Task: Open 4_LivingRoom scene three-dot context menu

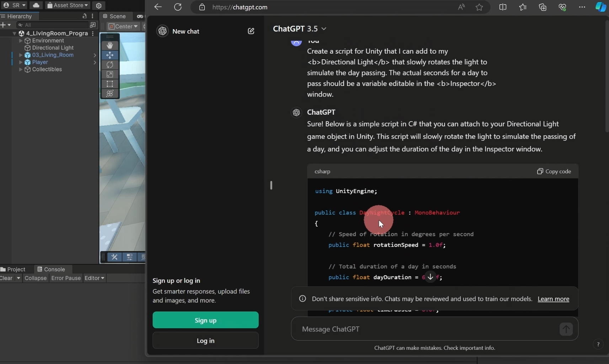Action: [93, 33]
